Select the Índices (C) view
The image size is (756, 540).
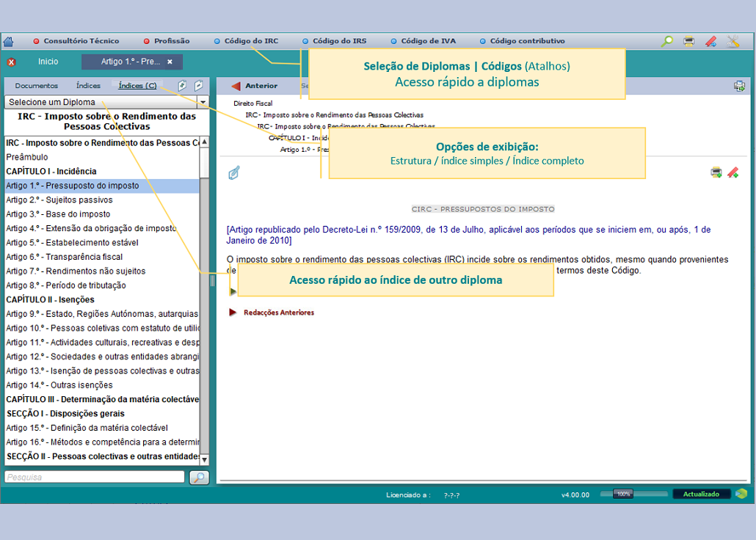coord(137,86)
